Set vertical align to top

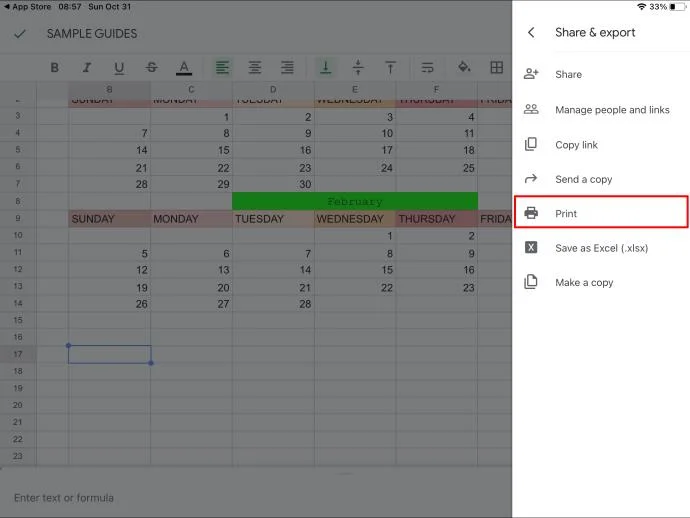(390, 67)
